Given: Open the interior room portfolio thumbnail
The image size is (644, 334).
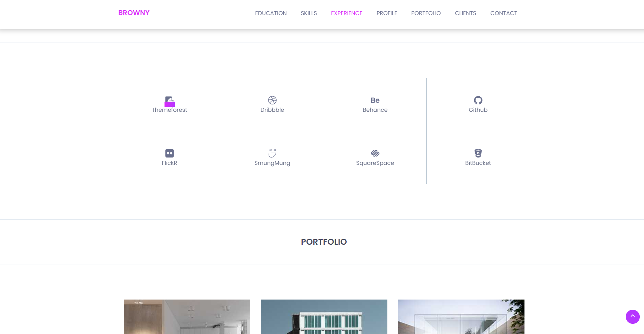Looking at the screenshot, I should 187,317.
